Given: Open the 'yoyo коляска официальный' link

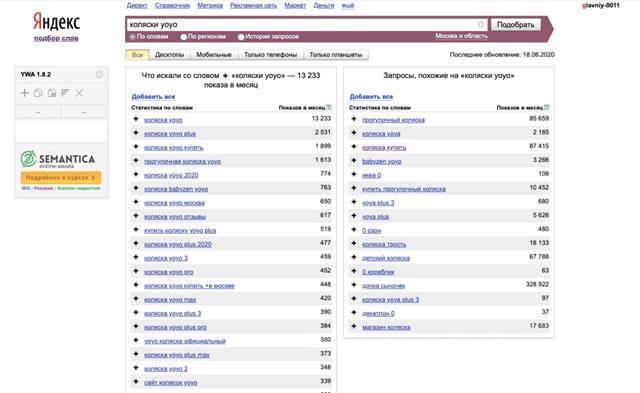Looking at the screenshot, I should 185,341.
